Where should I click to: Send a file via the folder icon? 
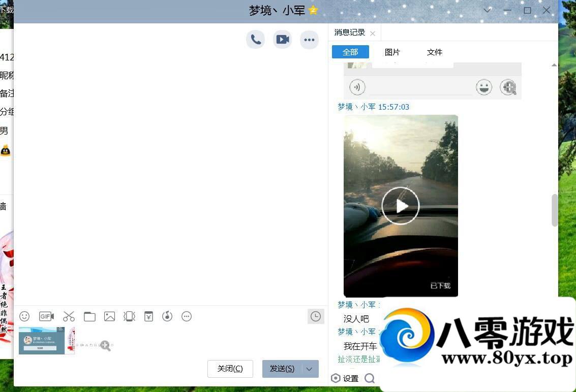[89, 316]
